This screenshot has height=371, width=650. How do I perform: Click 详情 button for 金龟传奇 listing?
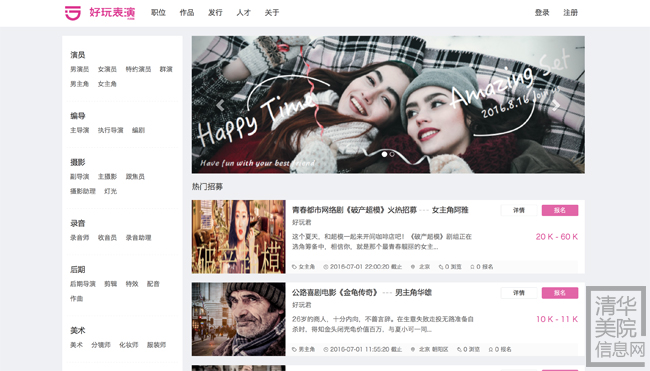[519, 293]
